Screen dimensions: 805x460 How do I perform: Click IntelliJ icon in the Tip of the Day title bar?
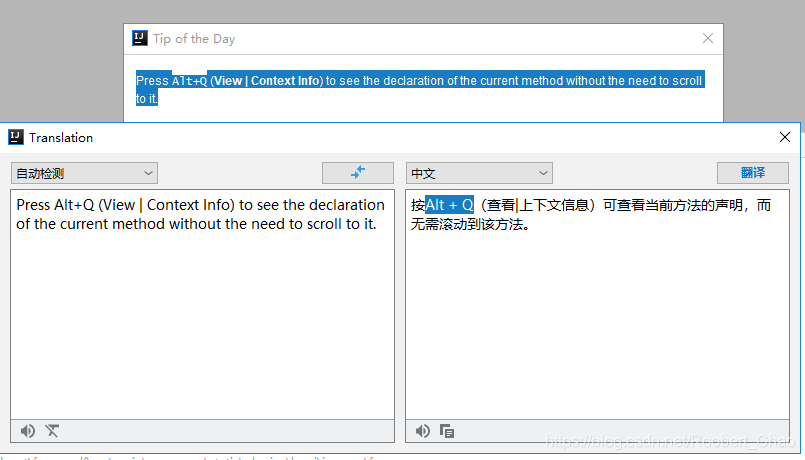[140, 38]
